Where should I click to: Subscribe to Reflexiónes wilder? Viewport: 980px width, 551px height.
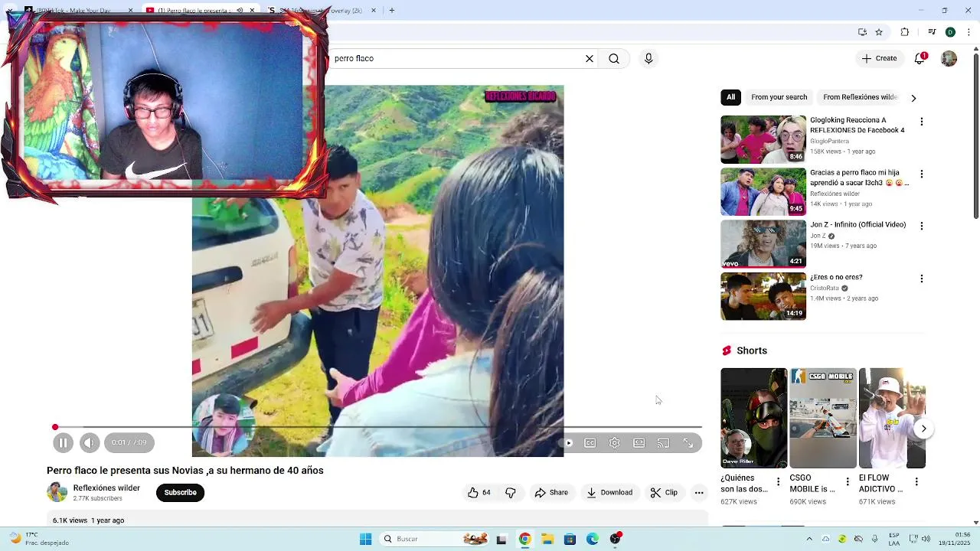point(181,492)
